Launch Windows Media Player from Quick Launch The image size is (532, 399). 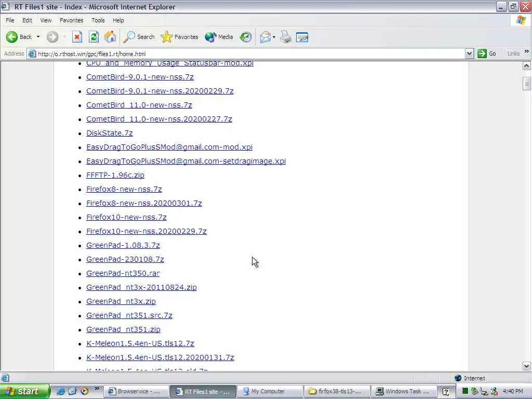pos(84,391)
